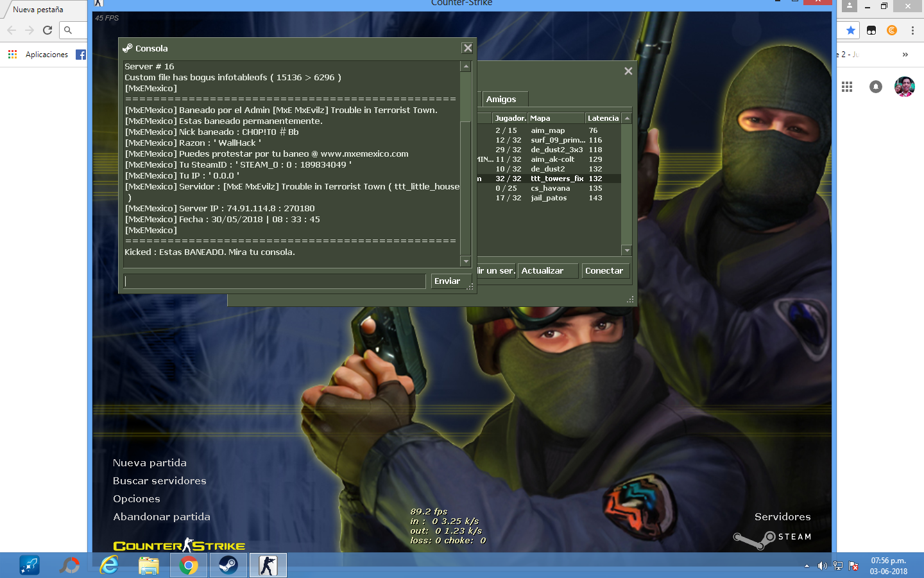
Task: Click the taskbar clock showing 07:56 p.m.
Action: coord(889,566)
